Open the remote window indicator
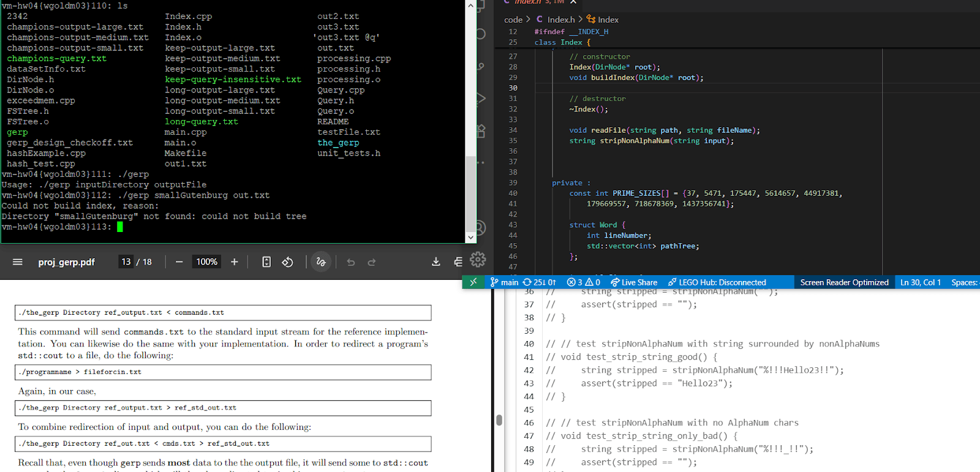The width and height of the screenshot is (980, 472). tap(473, 282)
